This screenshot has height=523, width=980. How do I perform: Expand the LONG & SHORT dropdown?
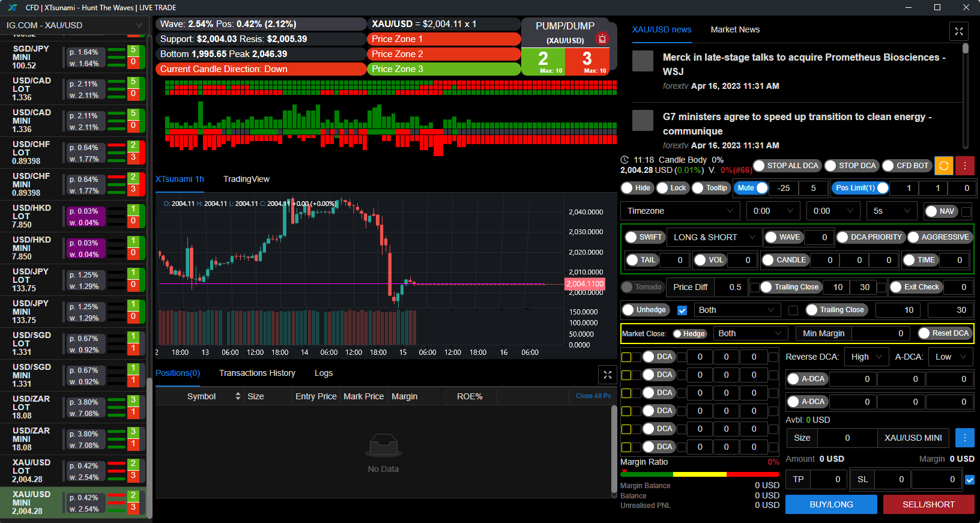(x=713, y=237)
